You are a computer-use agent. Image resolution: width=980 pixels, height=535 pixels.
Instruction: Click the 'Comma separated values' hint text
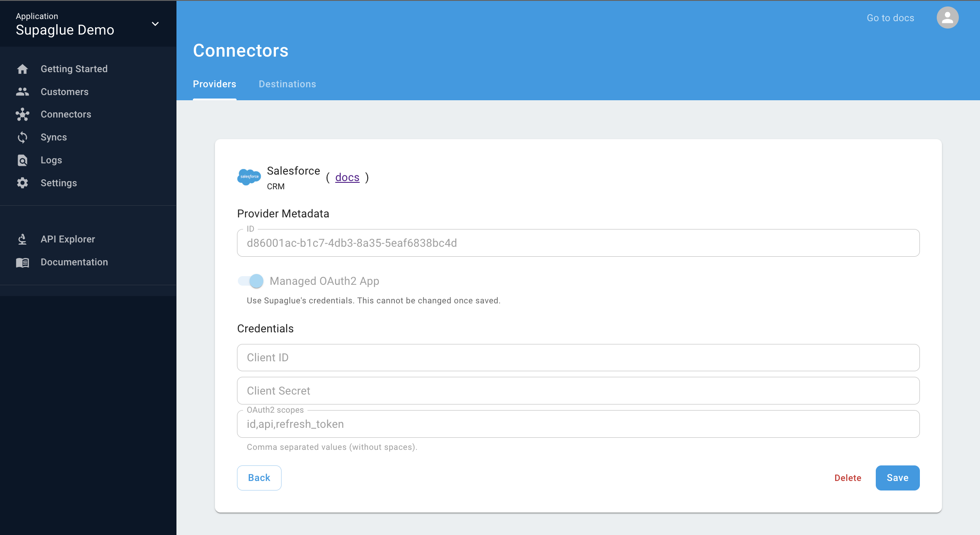[x=332, y=447]
